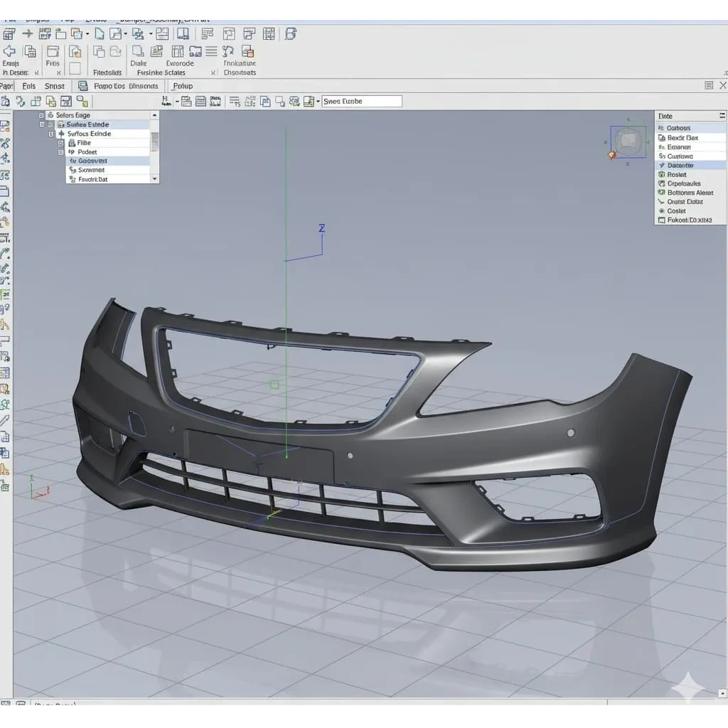728x728 pixels.
Task: Open the dropdown arrow beside Snes Ecnbe field
Action: (318, 101)
